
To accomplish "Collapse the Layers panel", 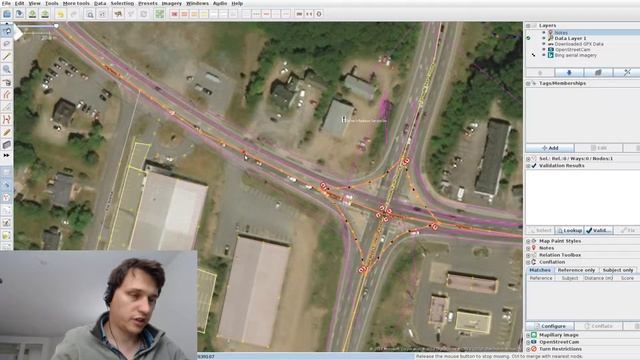I will (x=528, y=25).
